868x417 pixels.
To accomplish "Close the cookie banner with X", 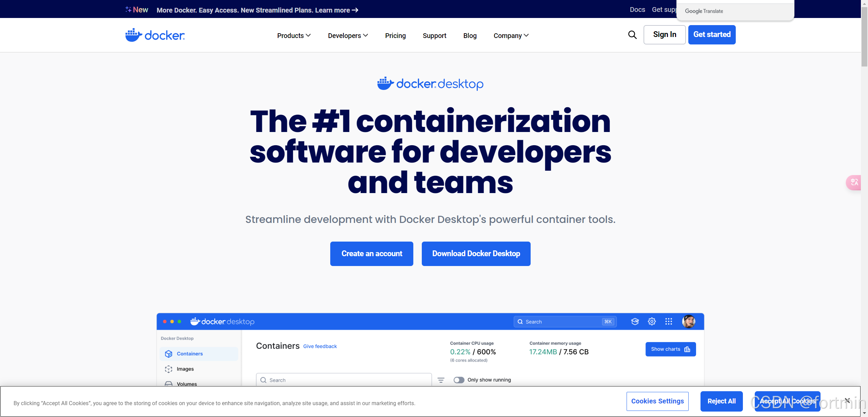I will tap(847, 401).
